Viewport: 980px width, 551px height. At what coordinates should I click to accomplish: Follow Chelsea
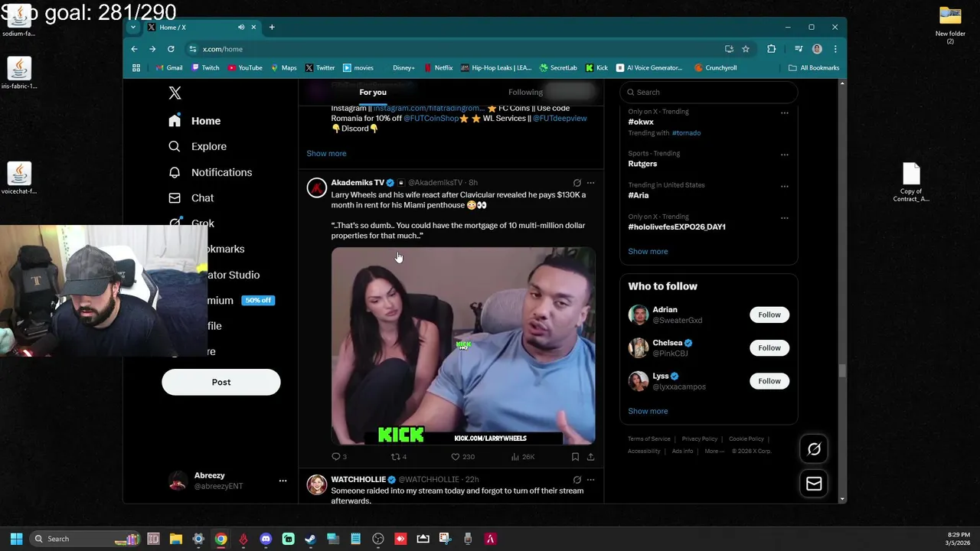coord(769,347)
